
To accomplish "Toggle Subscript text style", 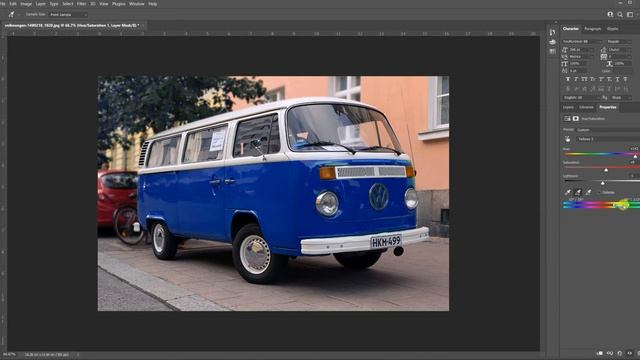I will [609, 79].
